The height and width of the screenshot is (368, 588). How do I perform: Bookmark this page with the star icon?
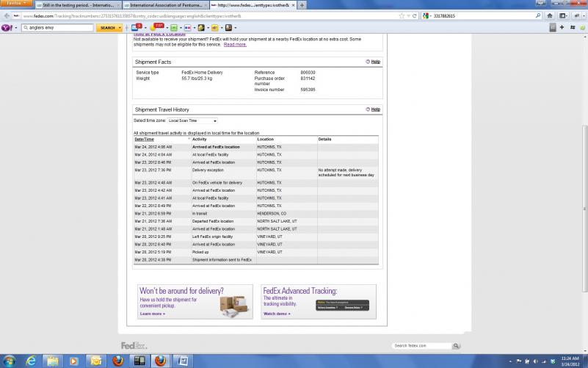click(x=402, y=15)
